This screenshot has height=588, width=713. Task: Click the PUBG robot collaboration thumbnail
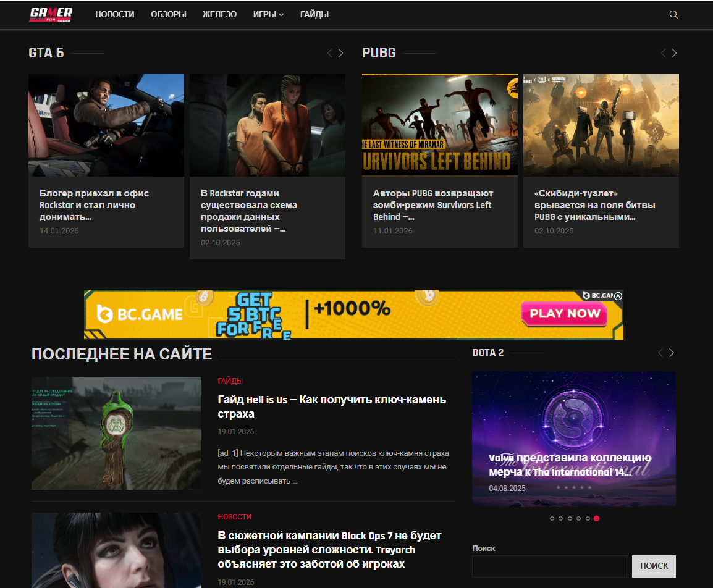[x=601, y=125]
